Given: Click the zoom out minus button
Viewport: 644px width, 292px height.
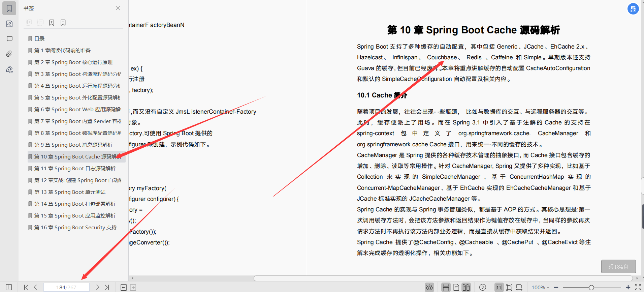Looking at the screenshot, I should pos(556,287).
